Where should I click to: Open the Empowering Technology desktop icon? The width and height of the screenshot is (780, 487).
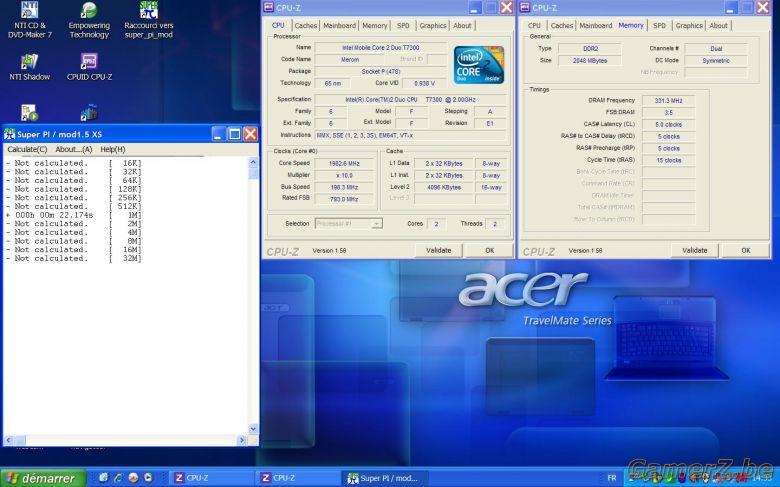tap(89, 20)
